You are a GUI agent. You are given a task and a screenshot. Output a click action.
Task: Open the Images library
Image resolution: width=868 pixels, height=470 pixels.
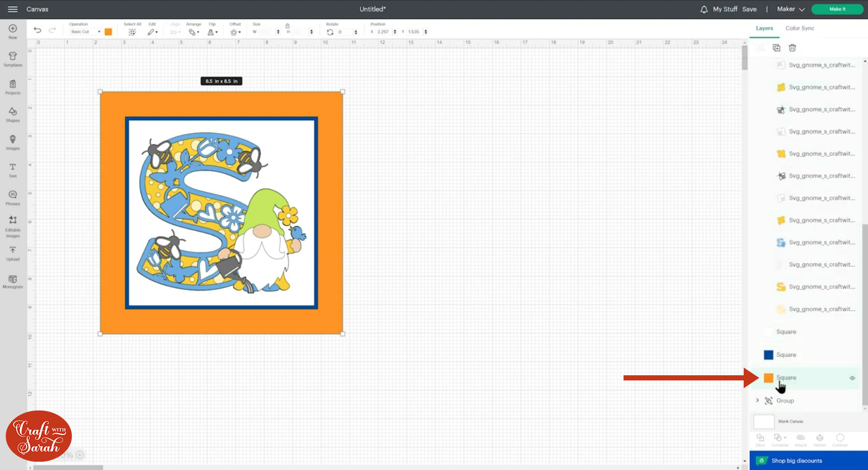pos(13,142)
